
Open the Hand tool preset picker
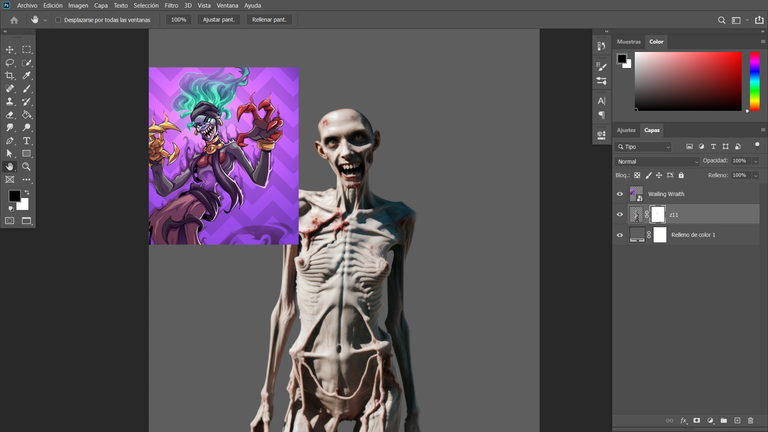[x=45, y=20]
